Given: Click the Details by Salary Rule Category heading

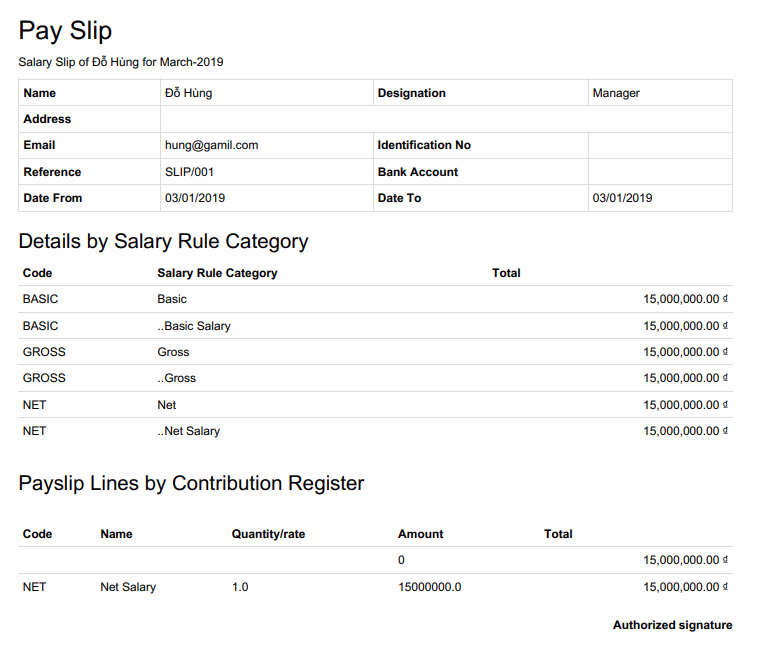Looking at the screenshot, I should pos(163,241).
